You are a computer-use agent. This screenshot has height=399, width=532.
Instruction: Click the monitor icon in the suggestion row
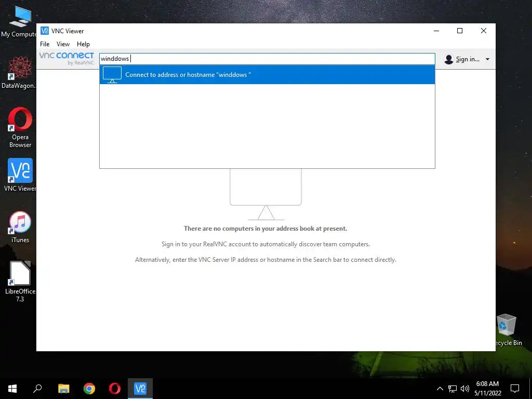click(112, 75)
